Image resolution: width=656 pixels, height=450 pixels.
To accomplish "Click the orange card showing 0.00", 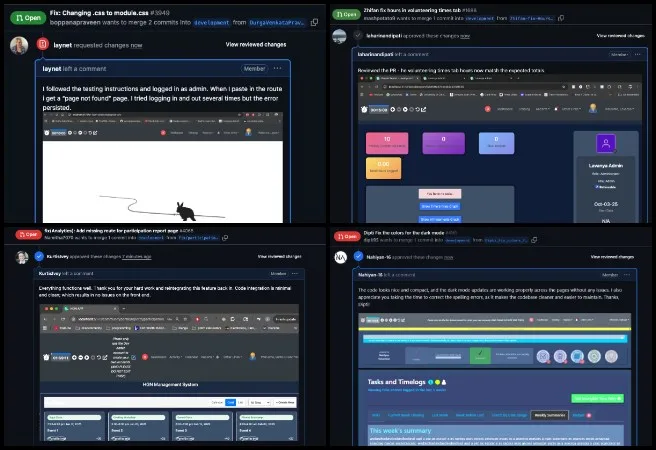I will point(383,165).
